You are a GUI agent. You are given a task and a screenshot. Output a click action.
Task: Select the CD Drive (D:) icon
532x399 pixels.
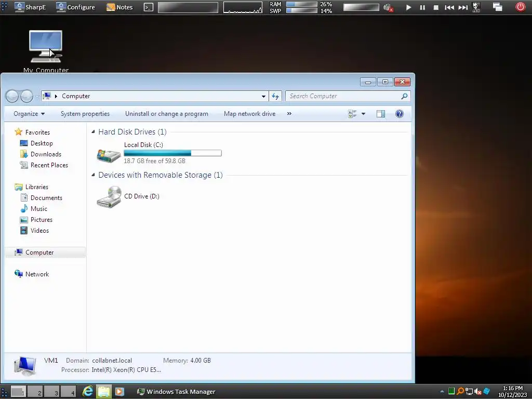[109, 197]
